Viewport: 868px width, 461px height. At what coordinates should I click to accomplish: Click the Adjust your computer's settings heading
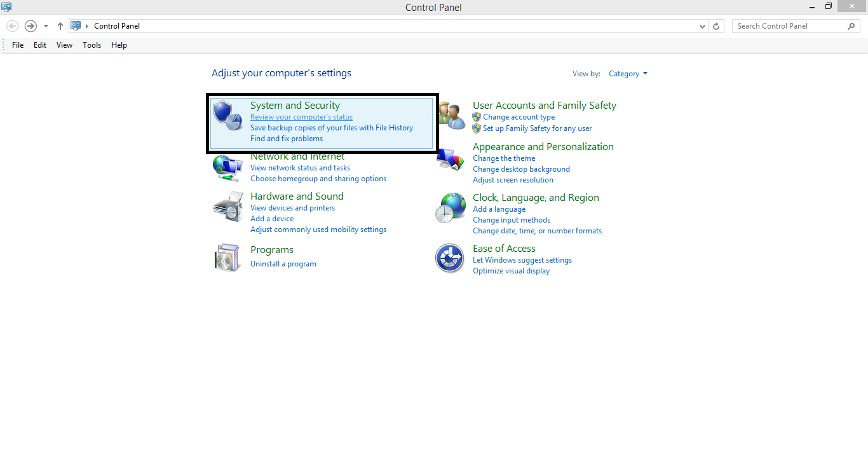pyautogui.click(x=281, y=73)
